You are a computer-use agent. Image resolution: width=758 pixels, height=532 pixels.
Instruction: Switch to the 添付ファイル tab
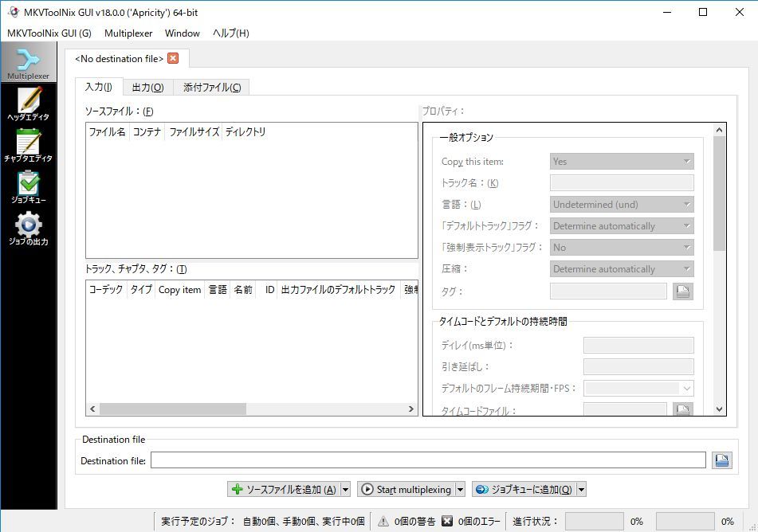(212, 88)
